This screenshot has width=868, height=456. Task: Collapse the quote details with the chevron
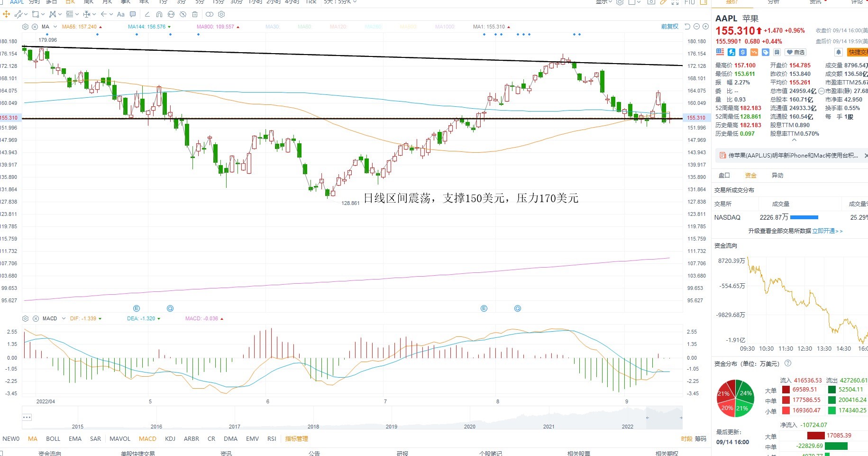(795, 140)
